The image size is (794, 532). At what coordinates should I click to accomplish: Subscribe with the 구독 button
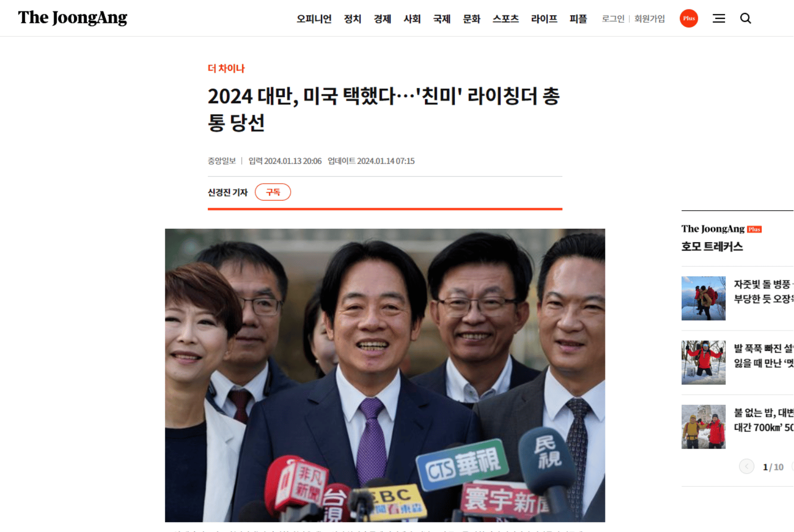[273, 192]
